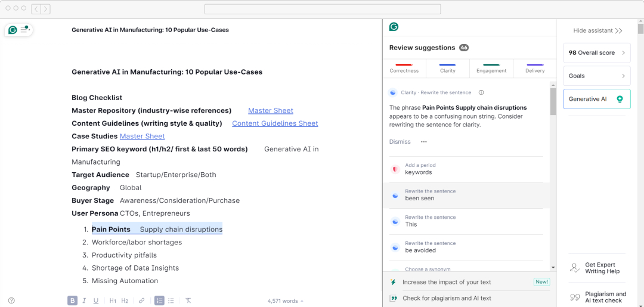Viewport: 644px width, 307px height.
Task: Toggle bold formatting button
Action: 72,301
